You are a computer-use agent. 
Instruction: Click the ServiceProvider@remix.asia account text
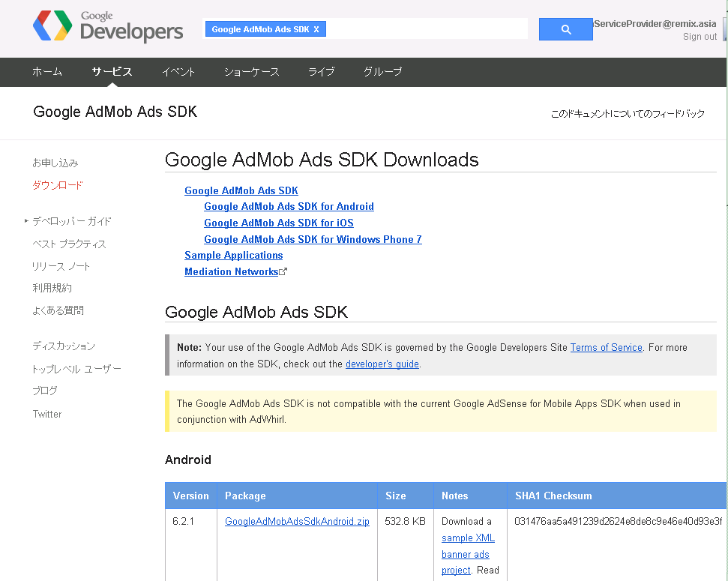pos(655,24)
